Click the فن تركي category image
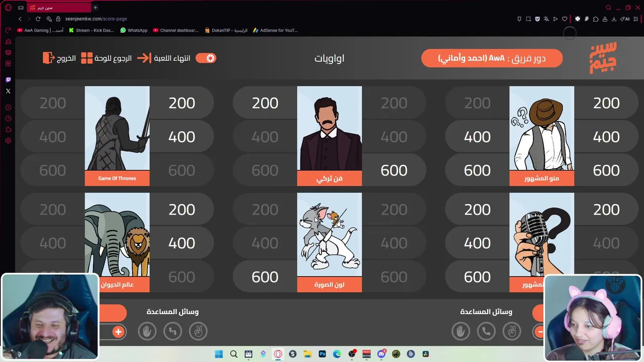This screenshot has height=362, width=644. coord(330,129)
